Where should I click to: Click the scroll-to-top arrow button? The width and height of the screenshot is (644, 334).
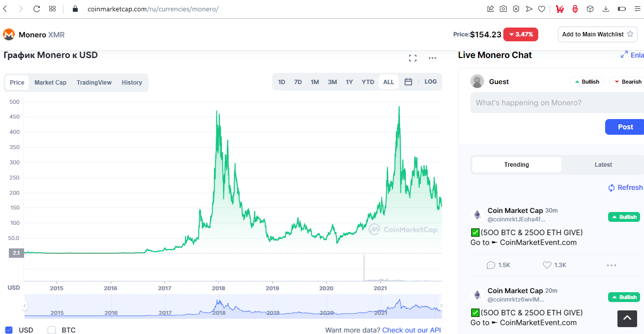627,319
